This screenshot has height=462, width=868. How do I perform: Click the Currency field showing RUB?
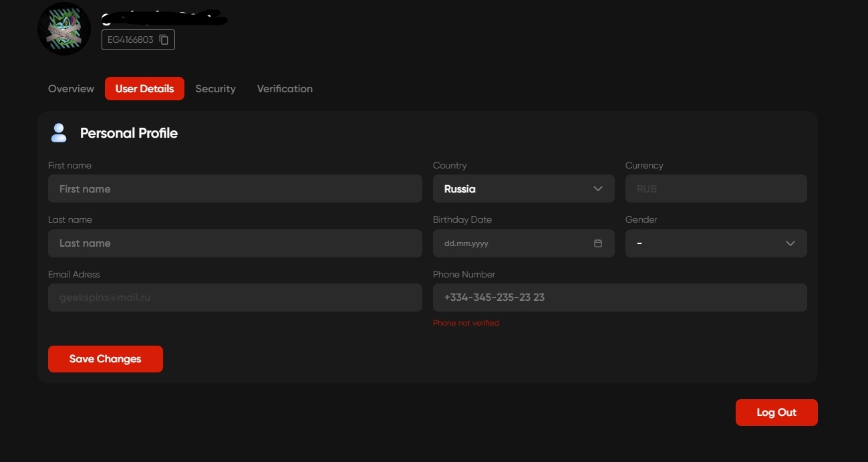pos(716,189)
